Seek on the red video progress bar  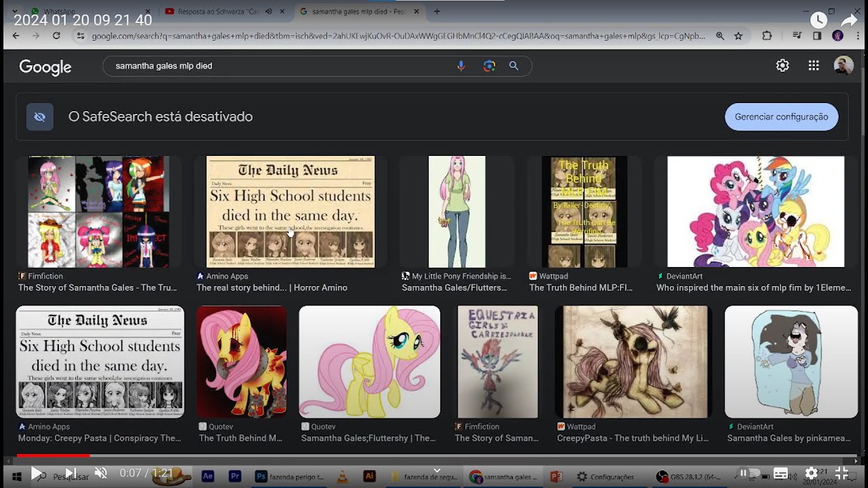coord(434,455)
